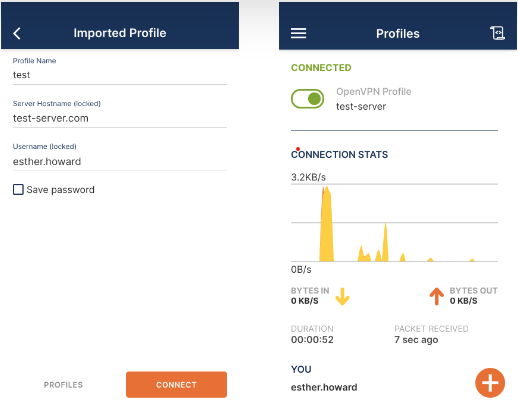The width and height of the screenshot is (518, 408).
Task: Click the Packet Received 7 sec ago value
Action: (x=416, y=340)
